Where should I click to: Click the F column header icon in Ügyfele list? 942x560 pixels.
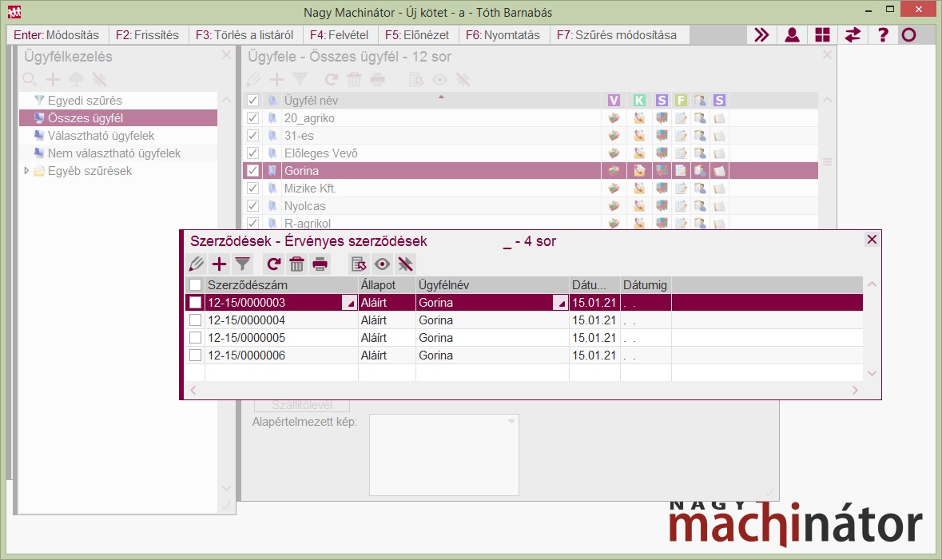[x=681, y=101]
